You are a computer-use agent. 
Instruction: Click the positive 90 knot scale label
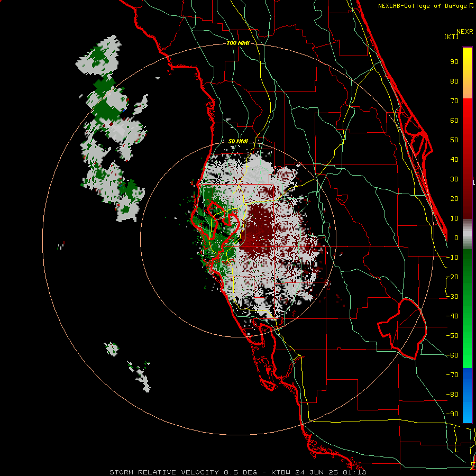tap(454, 62)
